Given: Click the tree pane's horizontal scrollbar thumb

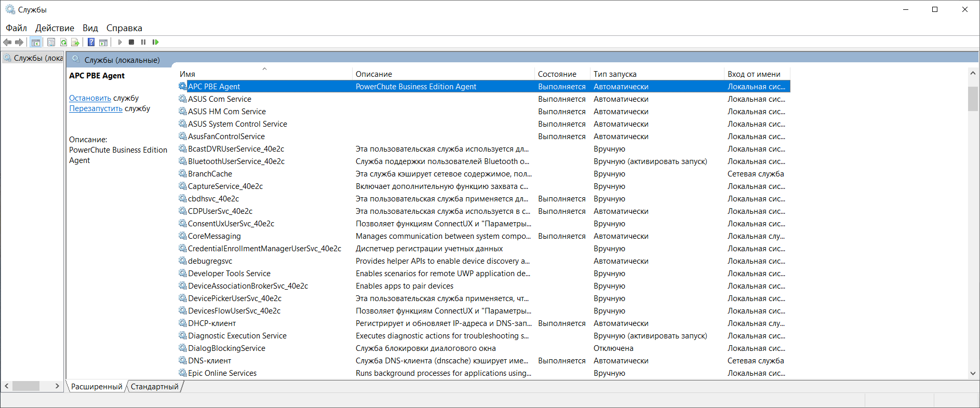Looking at the screenshot, I should coord(26,386).
